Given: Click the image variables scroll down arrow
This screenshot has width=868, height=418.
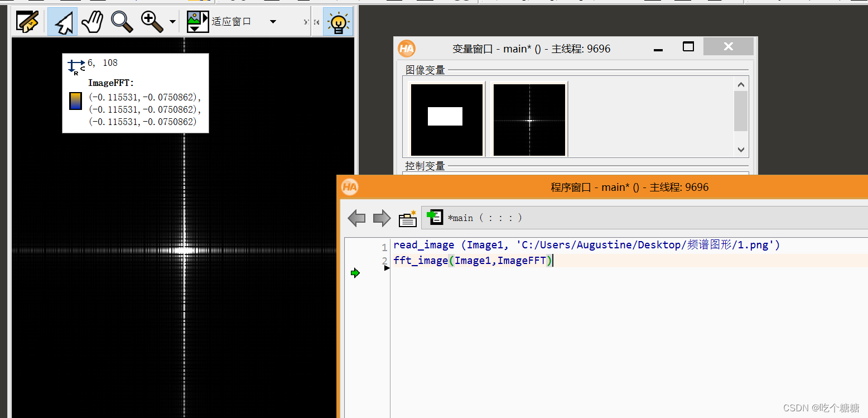Looking at the screenshot, I should 741,150.
